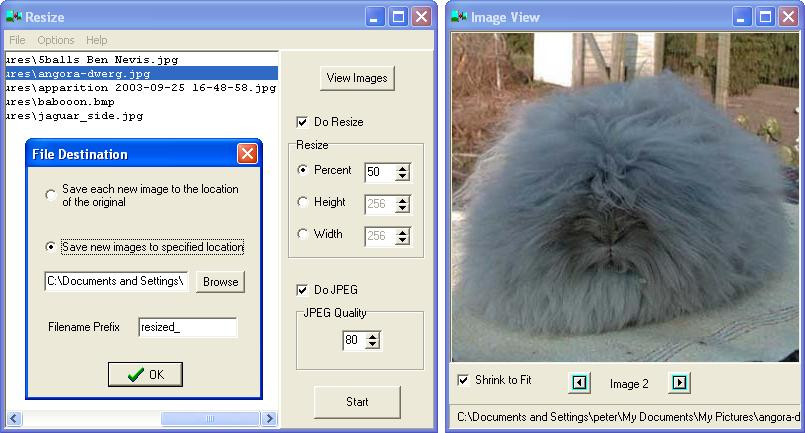
Task: Select angora-dwerg.jpg in file list
Action: 142,73
